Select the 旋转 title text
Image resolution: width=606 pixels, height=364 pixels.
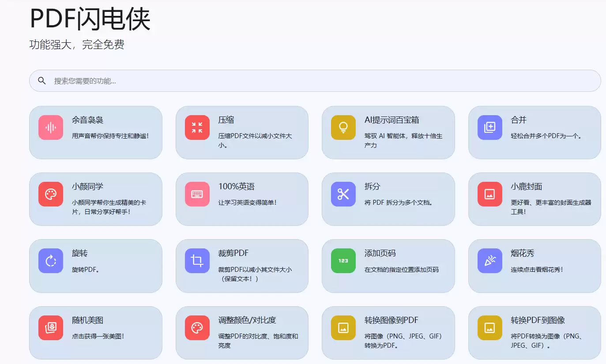click(79, 253)
